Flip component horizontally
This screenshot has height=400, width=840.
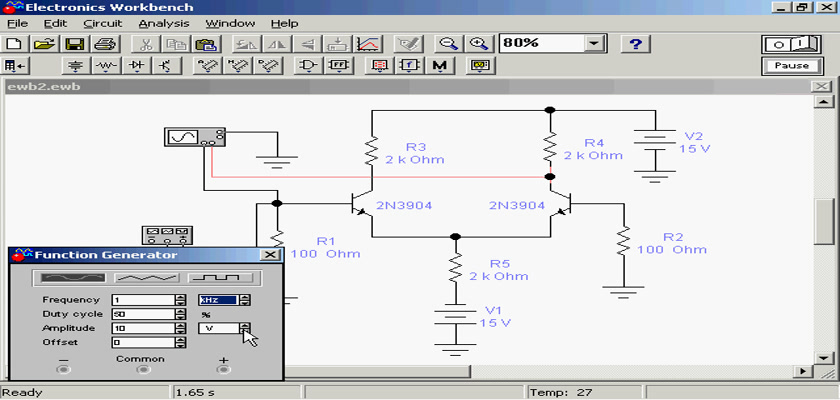pos(278,44)
